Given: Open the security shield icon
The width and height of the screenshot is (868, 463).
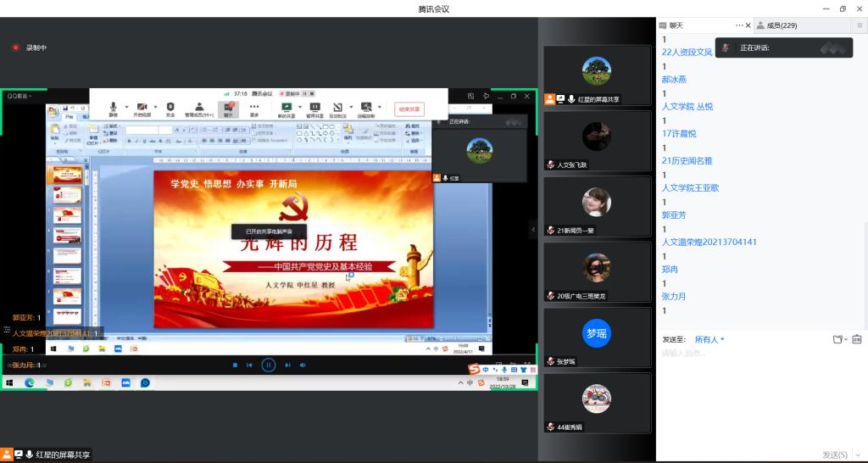Looking at the screenshot, I should pyautogui.click(x=170, y=108).
